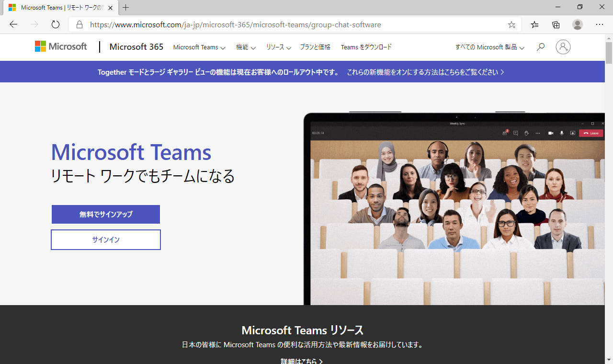Expand すべての Microsoft 製品 dropdown
The height and width of the screenshot is (364, 613).
coord(490,47)
